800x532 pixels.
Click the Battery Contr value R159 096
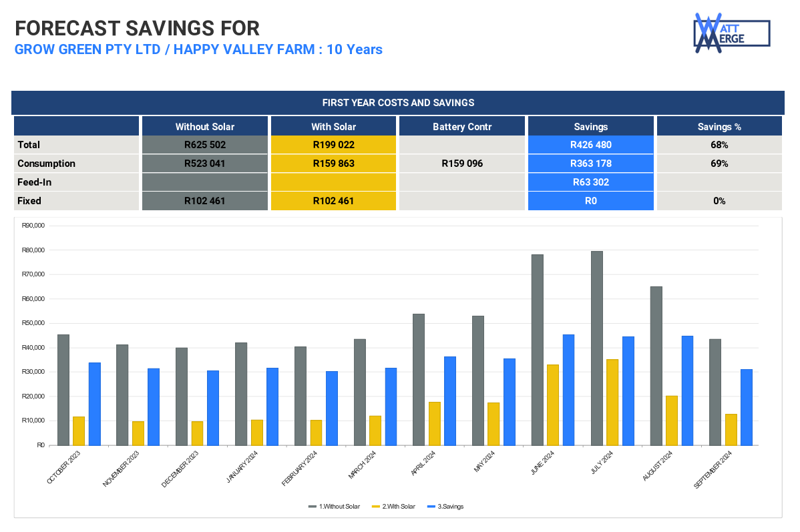coord(462,164)
